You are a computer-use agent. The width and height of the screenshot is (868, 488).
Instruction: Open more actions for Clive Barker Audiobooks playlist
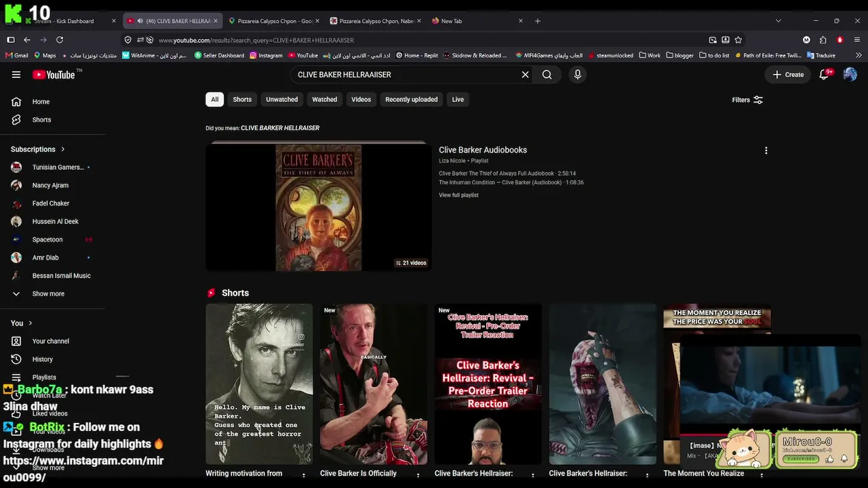766,150
